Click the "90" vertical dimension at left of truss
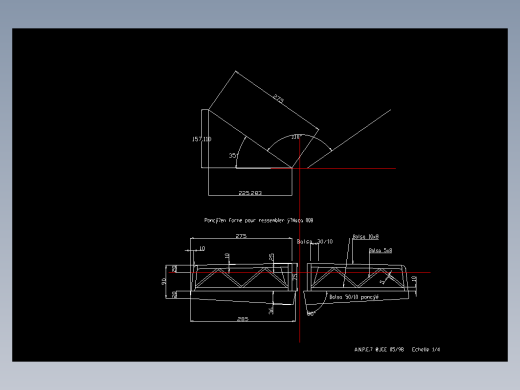This screenshot has width=520, height=390. pyautogui.click(x=164, y=281)
